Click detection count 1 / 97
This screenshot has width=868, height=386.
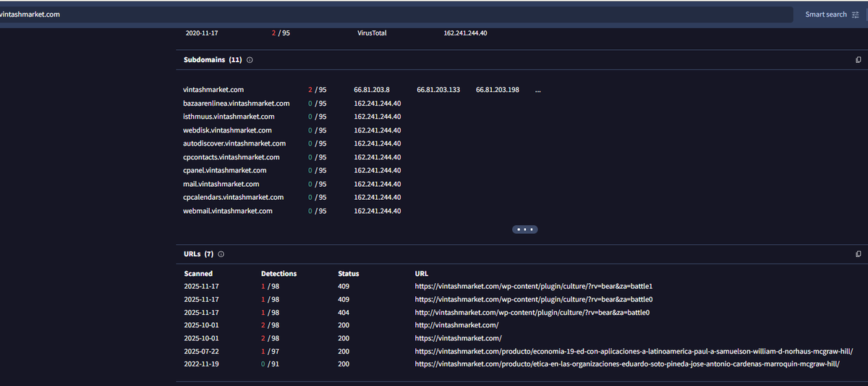pos(271,351)
